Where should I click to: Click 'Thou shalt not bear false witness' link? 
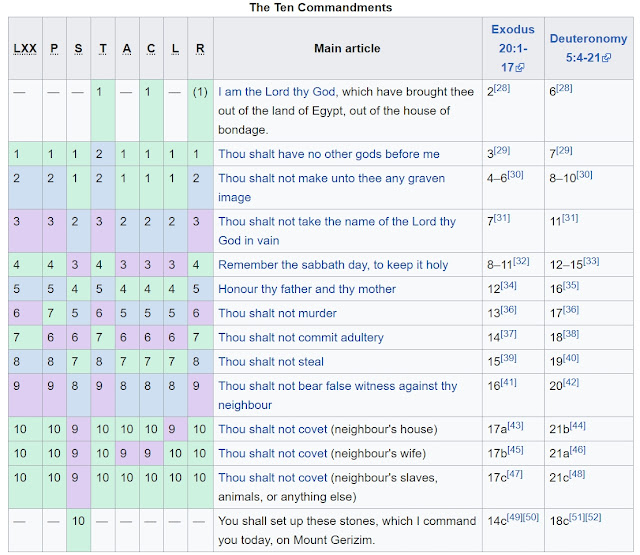click(337, 395)
